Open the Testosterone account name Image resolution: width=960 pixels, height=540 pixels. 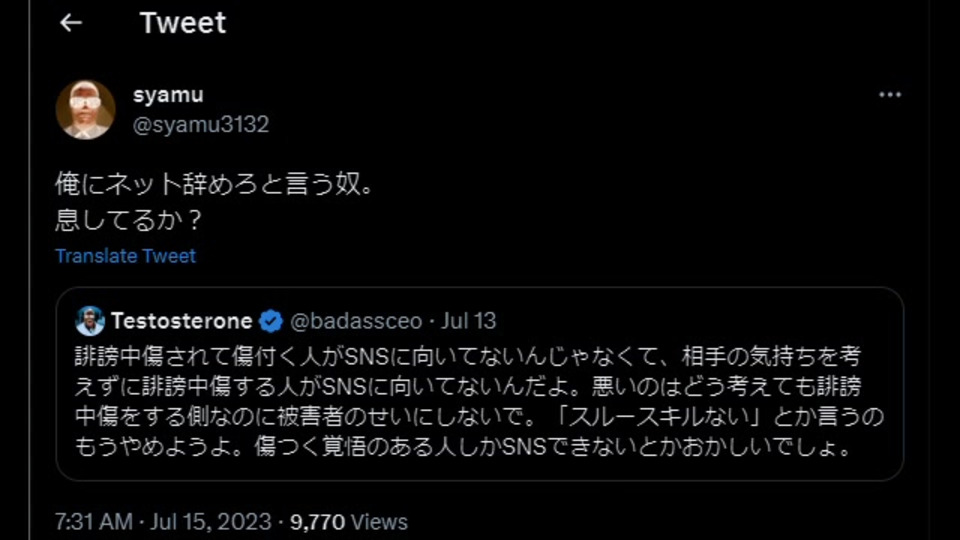click(182, 321)
